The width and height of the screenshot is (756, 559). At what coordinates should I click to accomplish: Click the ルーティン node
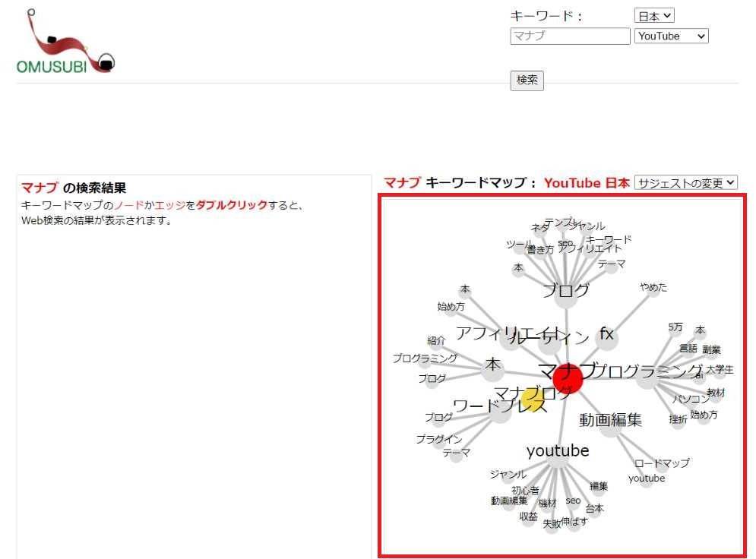click(x=550, y=342)
